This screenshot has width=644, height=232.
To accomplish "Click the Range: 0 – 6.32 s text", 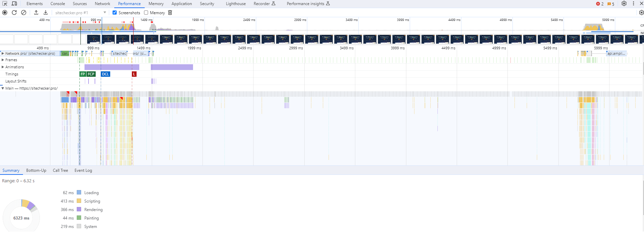I will click(x=18, y=181).
